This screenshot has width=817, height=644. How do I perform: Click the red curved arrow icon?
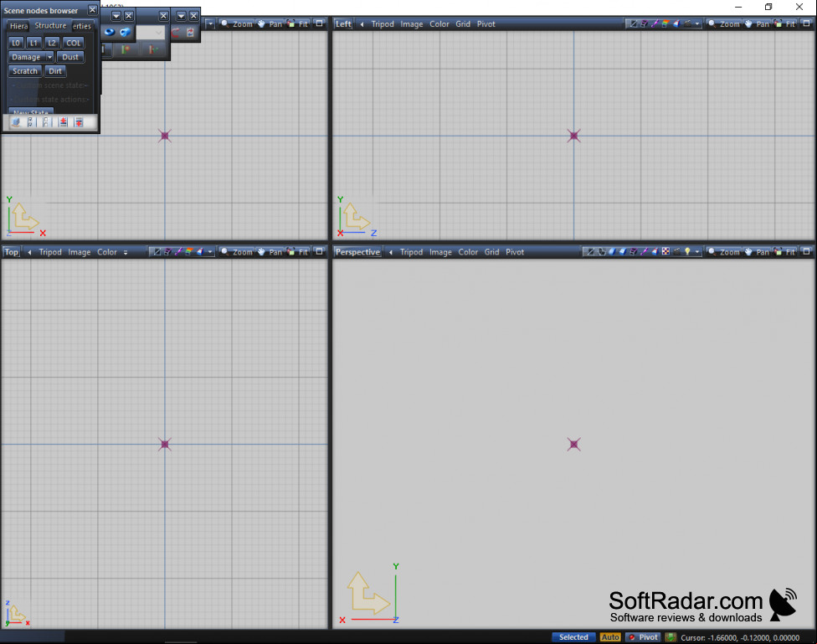(176, 33)
